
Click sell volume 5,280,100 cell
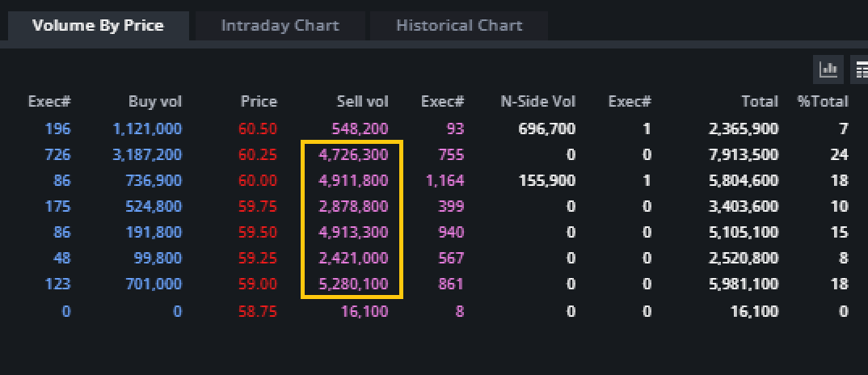click(354, 284)
